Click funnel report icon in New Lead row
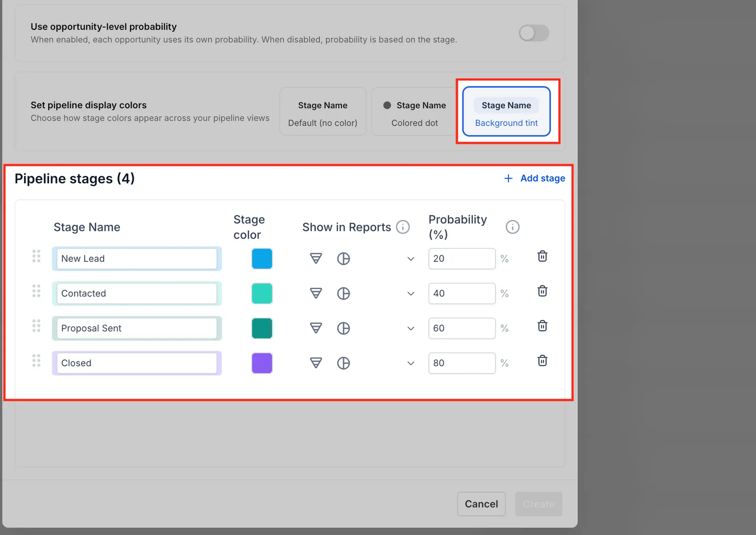The width and height of the screenshot is (756, 535). pyautogui.click(x=316, y=259)
